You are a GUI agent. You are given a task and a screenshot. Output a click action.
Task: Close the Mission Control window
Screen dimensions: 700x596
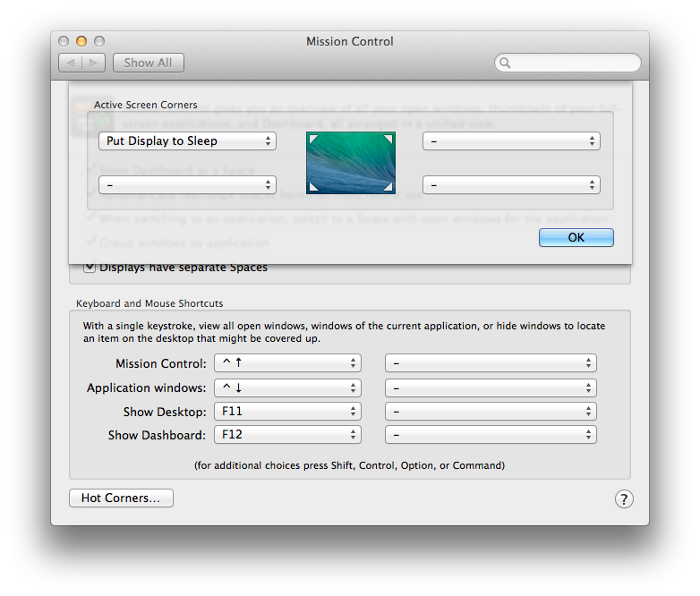point(64,41)
